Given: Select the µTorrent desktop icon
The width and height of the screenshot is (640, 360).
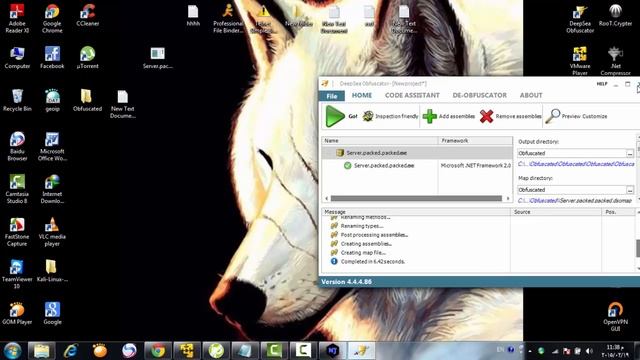Looking at the screenshot, I should 87,58.
